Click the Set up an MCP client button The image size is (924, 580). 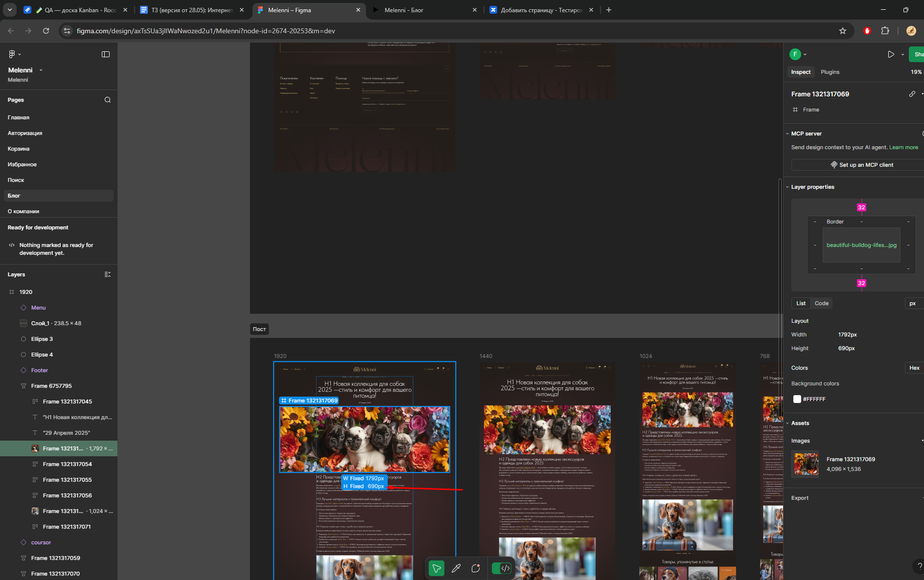tap(861, 165)
